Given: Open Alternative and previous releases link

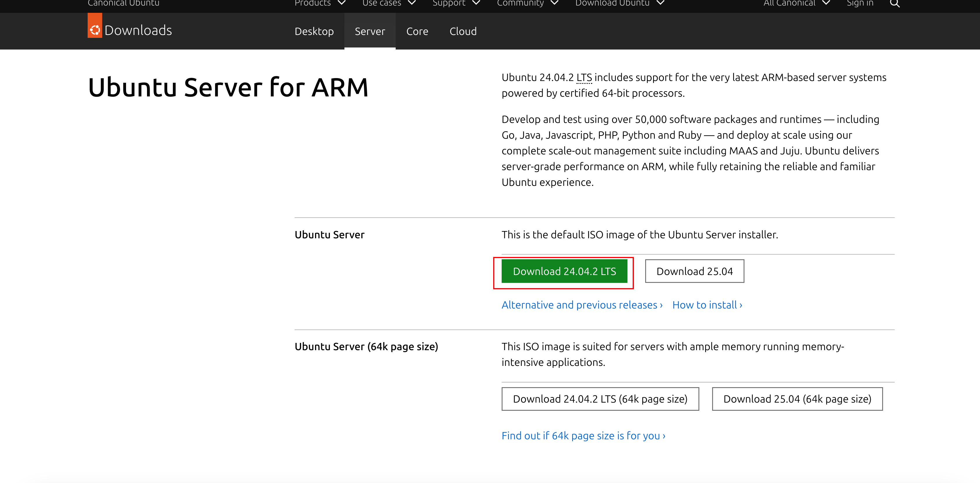Looking at the screenshot, I should coord(582,305).
